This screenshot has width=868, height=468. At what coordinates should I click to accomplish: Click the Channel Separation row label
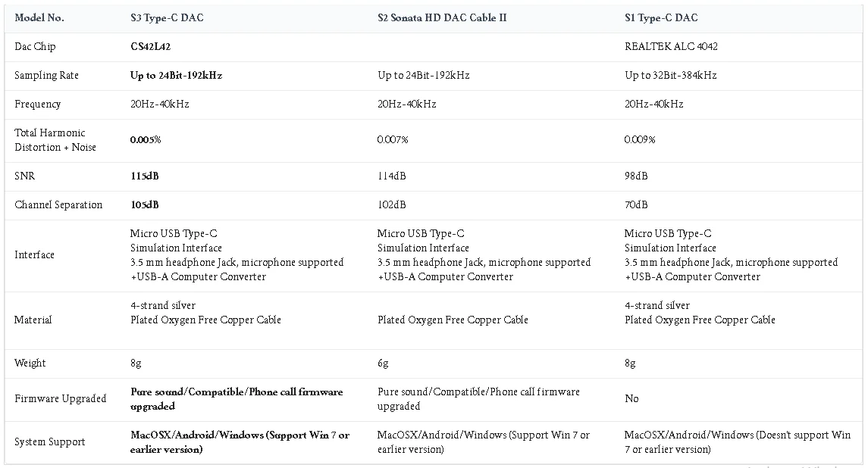pyautogui.click(x=58, y=204)
